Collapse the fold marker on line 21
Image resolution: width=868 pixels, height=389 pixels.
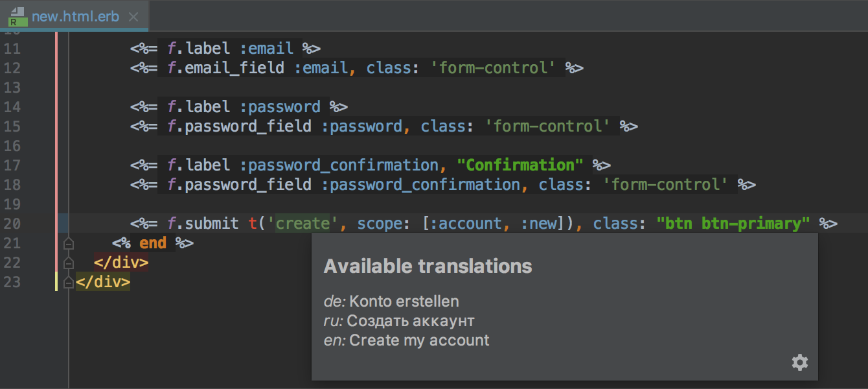[x=69, y=244]
